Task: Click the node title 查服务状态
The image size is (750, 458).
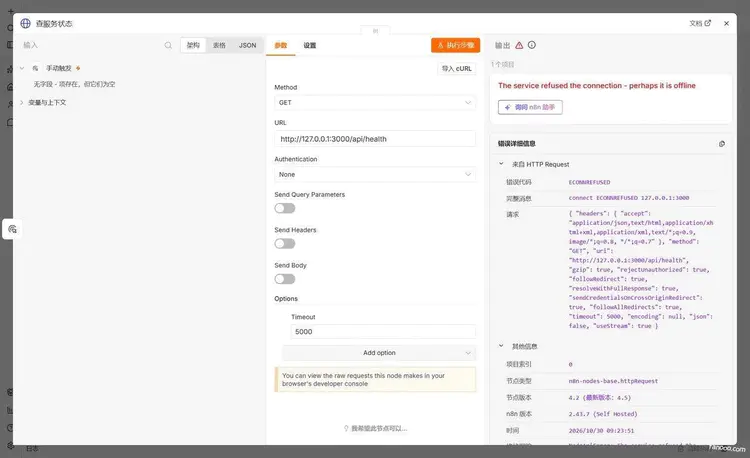Action: click(54, 23)
